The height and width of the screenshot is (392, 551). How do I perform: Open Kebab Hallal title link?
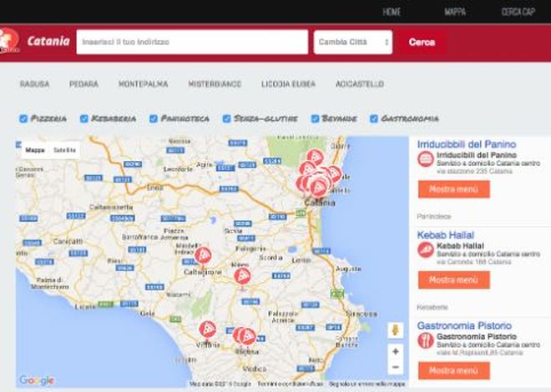[445, 235]
